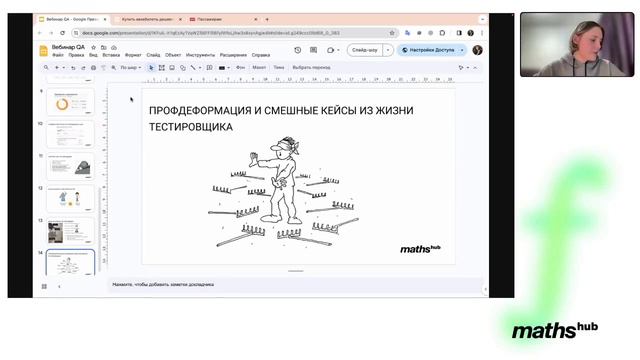Switch to the second browser tab

pyautogui.click(x=148, y=19)
